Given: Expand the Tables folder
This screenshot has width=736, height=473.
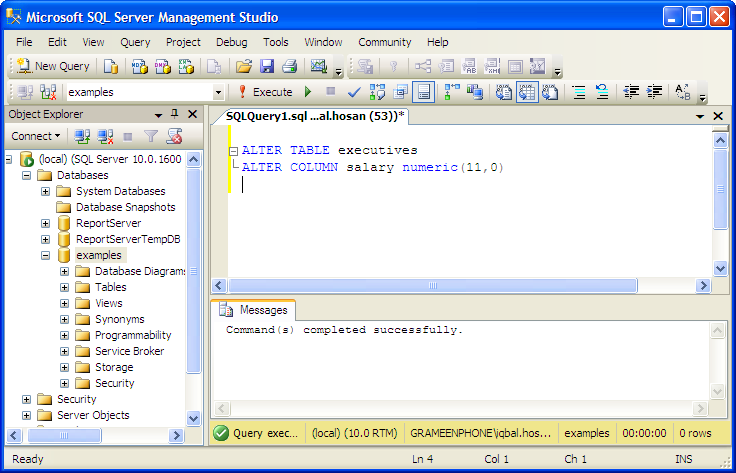Looking at the screenshot, I should (x=64, y=287).
